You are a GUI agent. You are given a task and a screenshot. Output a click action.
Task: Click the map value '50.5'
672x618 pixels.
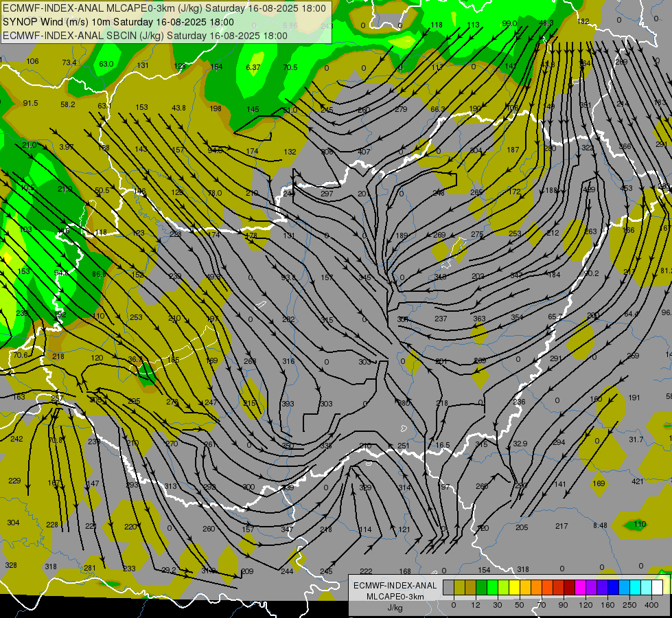point(102,190)
